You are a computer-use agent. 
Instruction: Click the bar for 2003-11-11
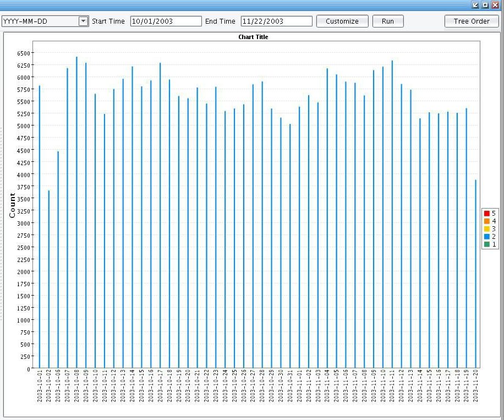point(392,220)
